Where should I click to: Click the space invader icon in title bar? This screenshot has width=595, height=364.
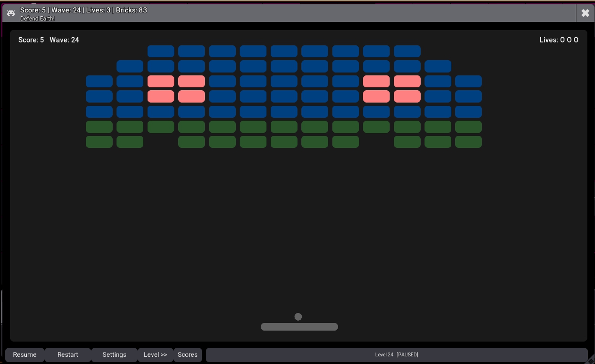[x=11, y=13]
